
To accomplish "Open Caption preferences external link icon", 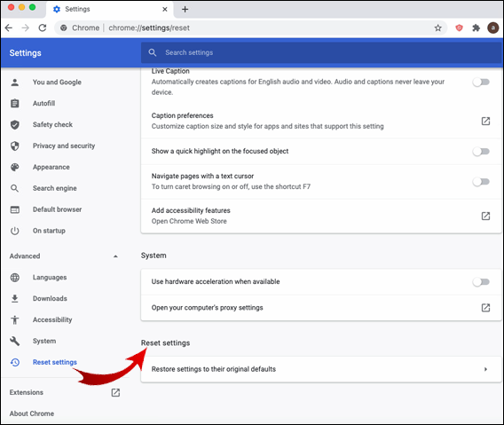I will [485, 122].
